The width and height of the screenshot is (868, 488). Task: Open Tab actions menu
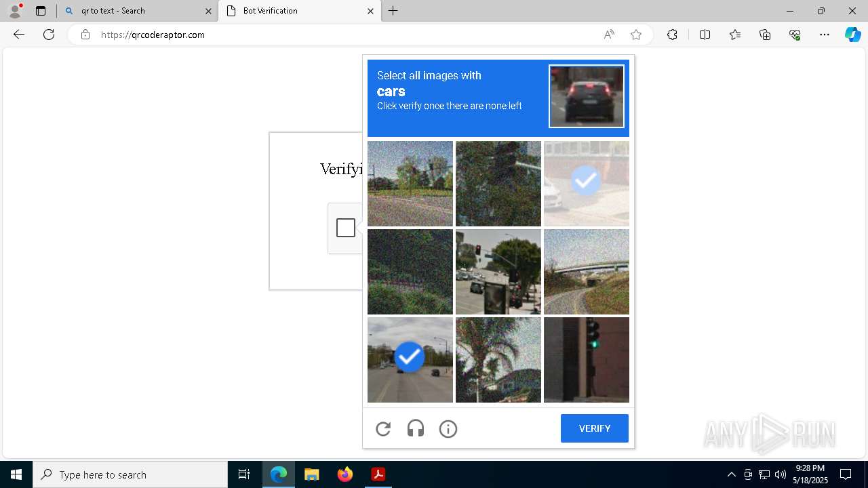pyautogui.click(x=41, y=11)
